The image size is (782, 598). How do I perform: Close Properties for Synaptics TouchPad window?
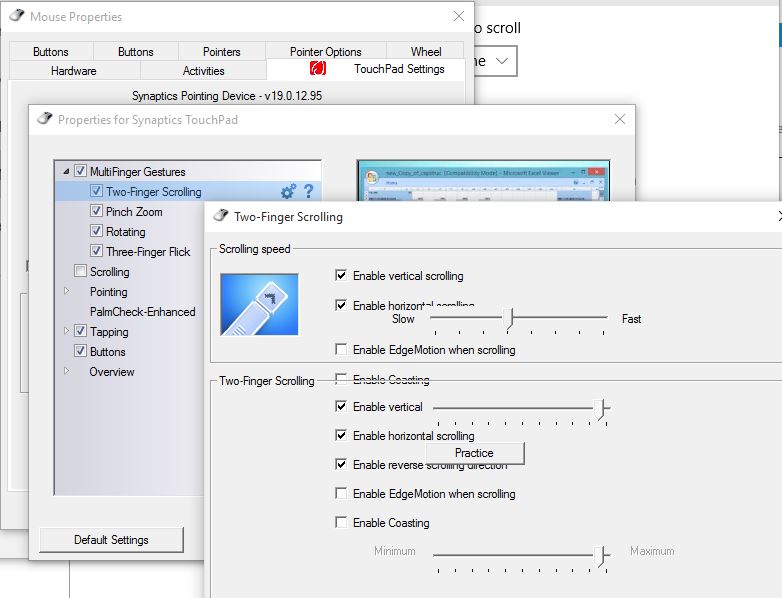[619, 119]
